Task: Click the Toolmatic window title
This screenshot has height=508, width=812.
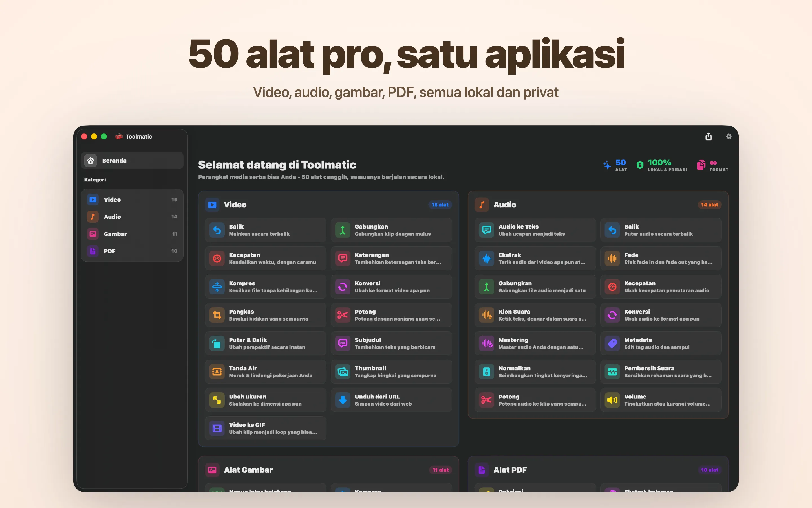Action: pyautogui.click(x=139, y=136)
